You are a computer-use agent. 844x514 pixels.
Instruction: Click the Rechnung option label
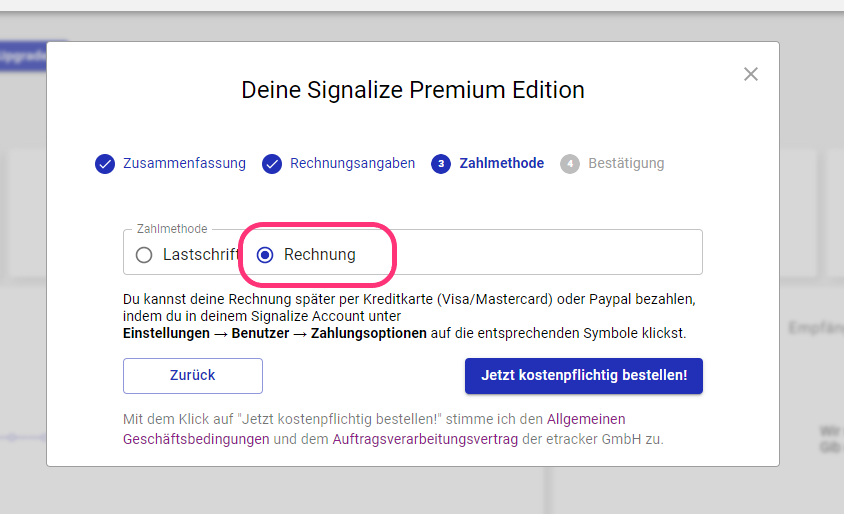click(320, 255)
